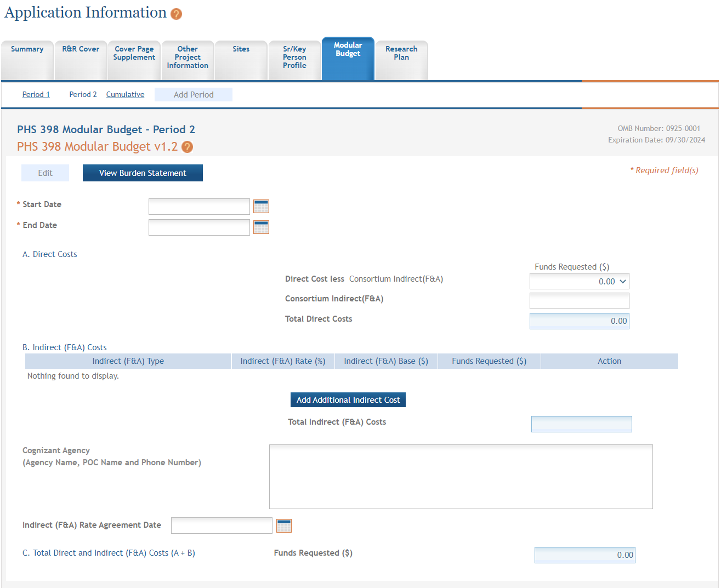Click the Edit button
The width and height of the screenshot is (721, 588).
45,173
